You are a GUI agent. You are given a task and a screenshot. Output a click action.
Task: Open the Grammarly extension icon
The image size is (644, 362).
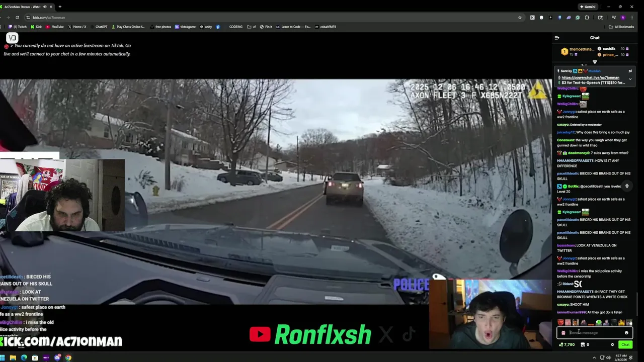578,18
